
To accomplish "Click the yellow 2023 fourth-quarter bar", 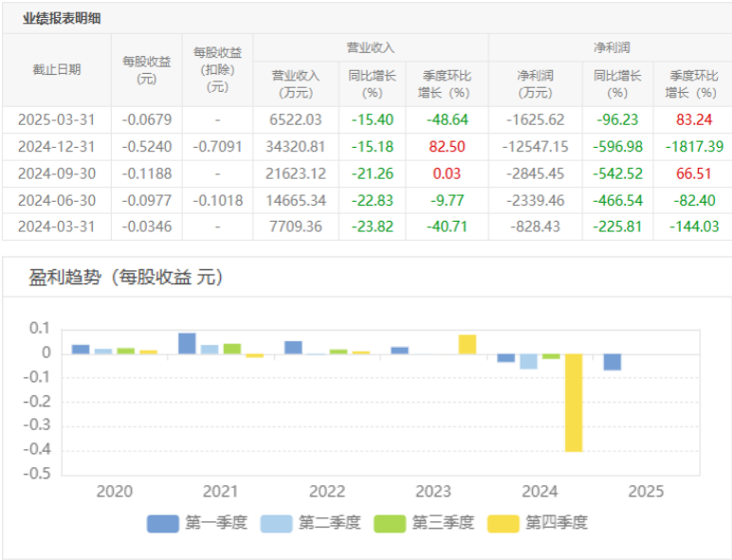I will (467, 344).
